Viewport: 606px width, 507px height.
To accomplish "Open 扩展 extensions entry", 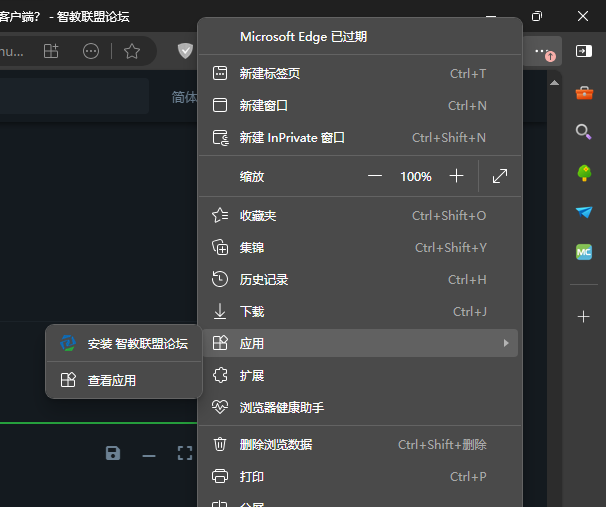I will click(360, 376).
